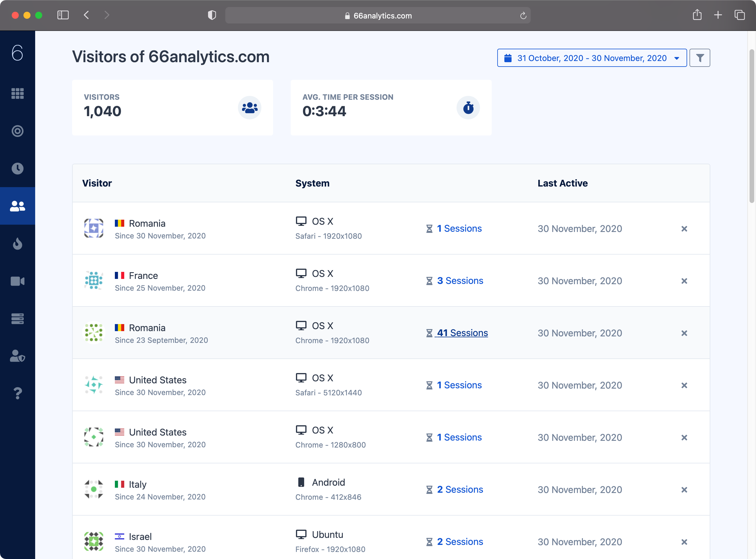Open a new browser tab
Screen dimensions: 756x559
coord(718,15)
